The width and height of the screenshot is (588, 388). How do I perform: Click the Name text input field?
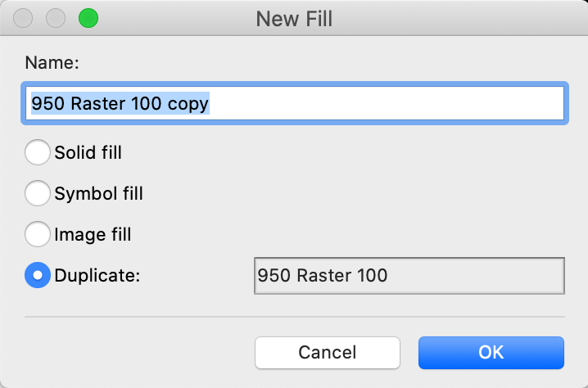click(x=295, y=103)
